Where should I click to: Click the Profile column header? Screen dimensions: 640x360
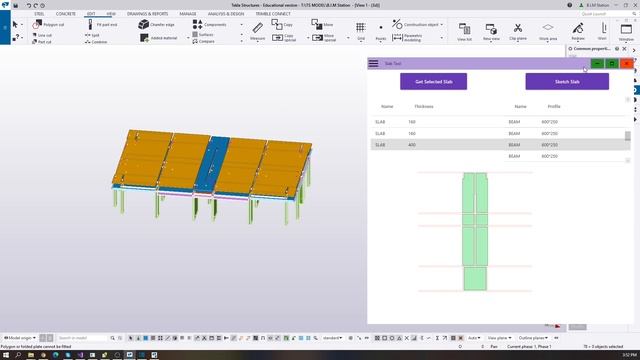[x=554, y=107]
